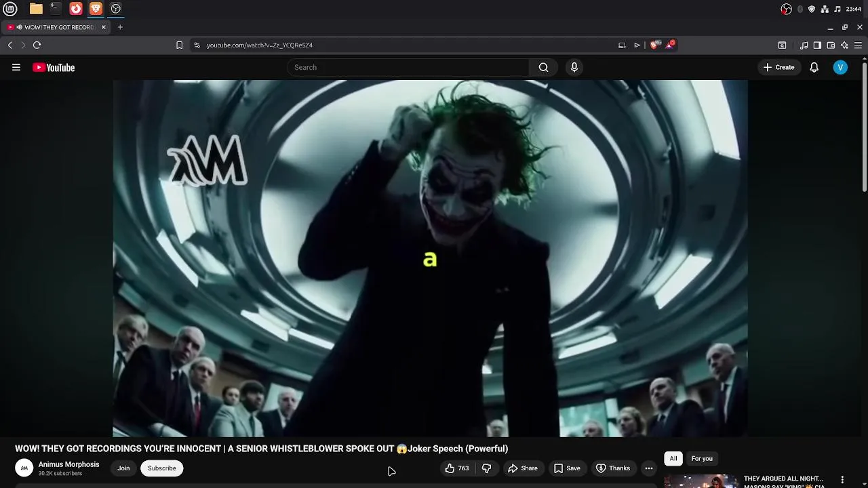Viewport: 868px width, 488px height.
Task: Open Brave Rewards triangle icon
Action: 670,45
